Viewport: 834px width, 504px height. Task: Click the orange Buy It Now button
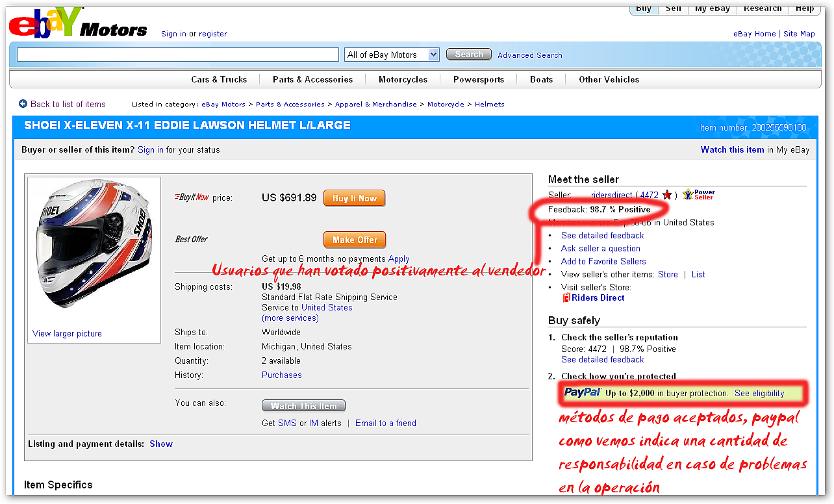(x=355, y=198)
